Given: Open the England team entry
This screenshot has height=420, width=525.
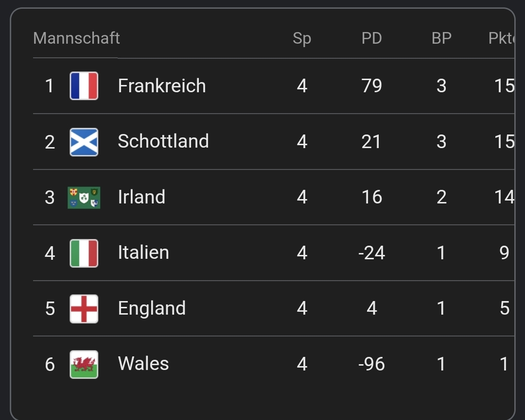Looking at the screenshot, I should (x=152, y=308).
